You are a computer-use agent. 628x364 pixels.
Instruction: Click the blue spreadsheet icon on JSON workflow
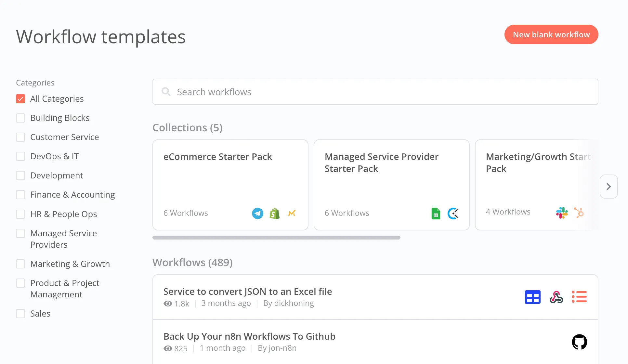(532, 297)
